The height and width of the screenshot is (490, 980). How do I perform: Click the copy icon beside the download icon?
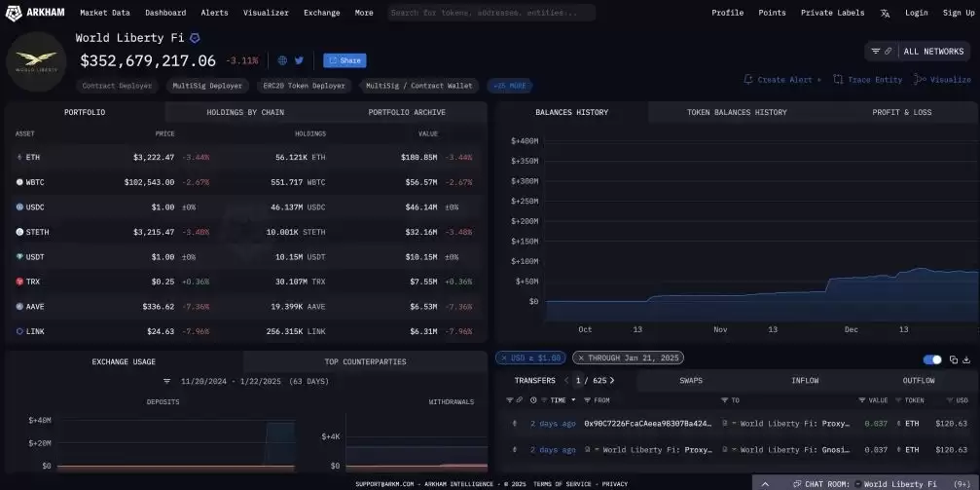tap(954, 359)
